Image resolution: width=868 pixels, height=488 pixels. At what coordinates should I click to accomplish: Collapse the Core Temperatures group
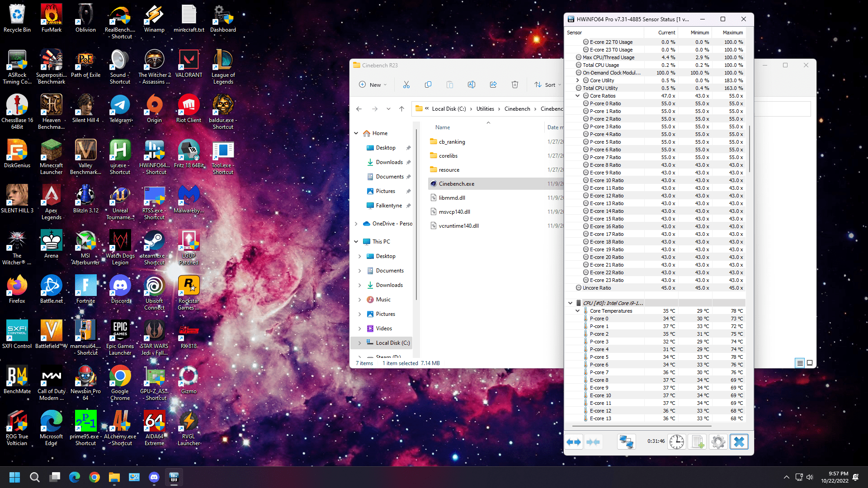[577, 311]
